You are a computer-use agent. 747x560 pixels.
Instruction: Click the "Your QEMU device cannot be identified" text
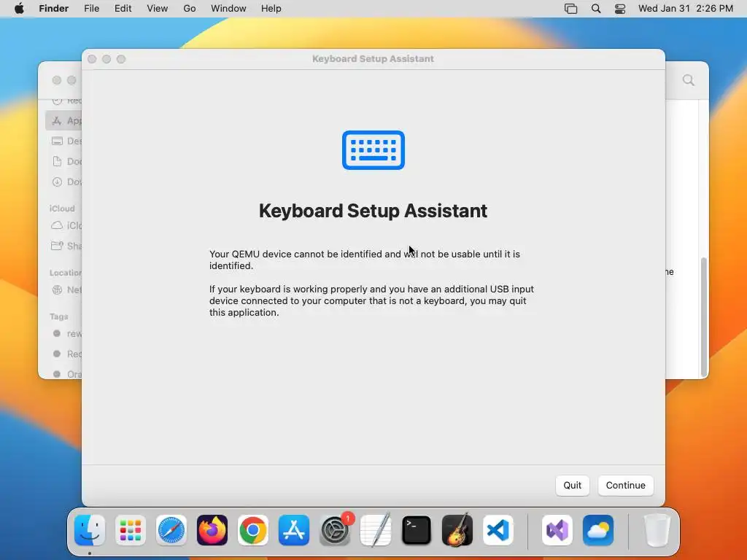365,260
